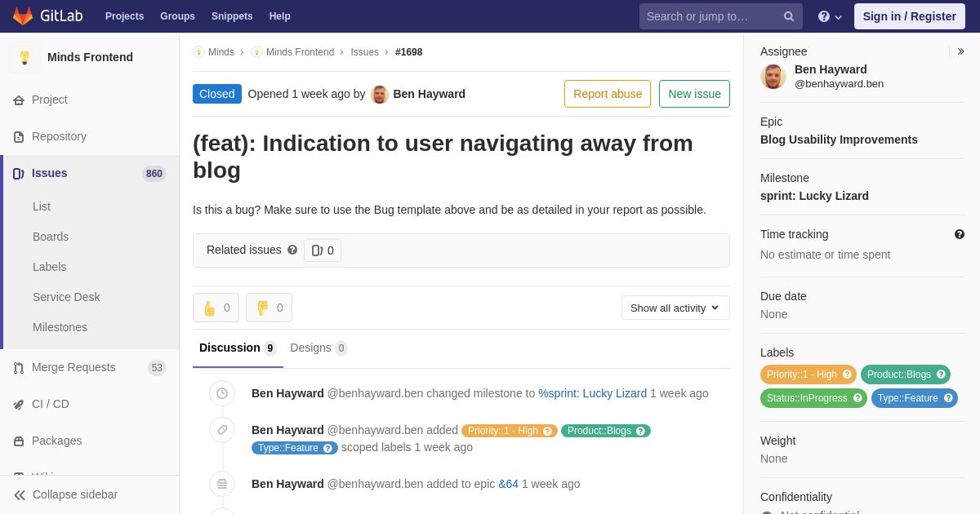Click the related issues count badge
Image resolution: width=980 pixels, height=514 pixels.
click(323, 250)
